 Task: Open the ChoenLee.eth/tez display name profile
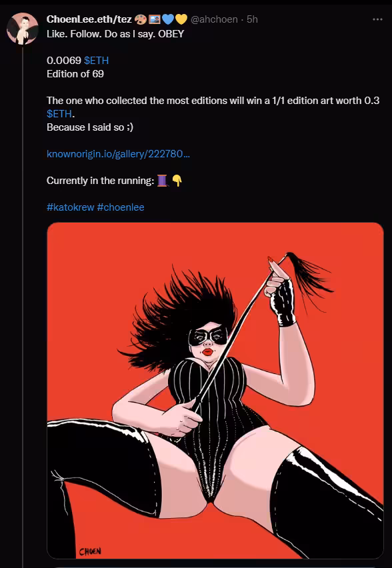pyautogui.click(x=89, y=19)
